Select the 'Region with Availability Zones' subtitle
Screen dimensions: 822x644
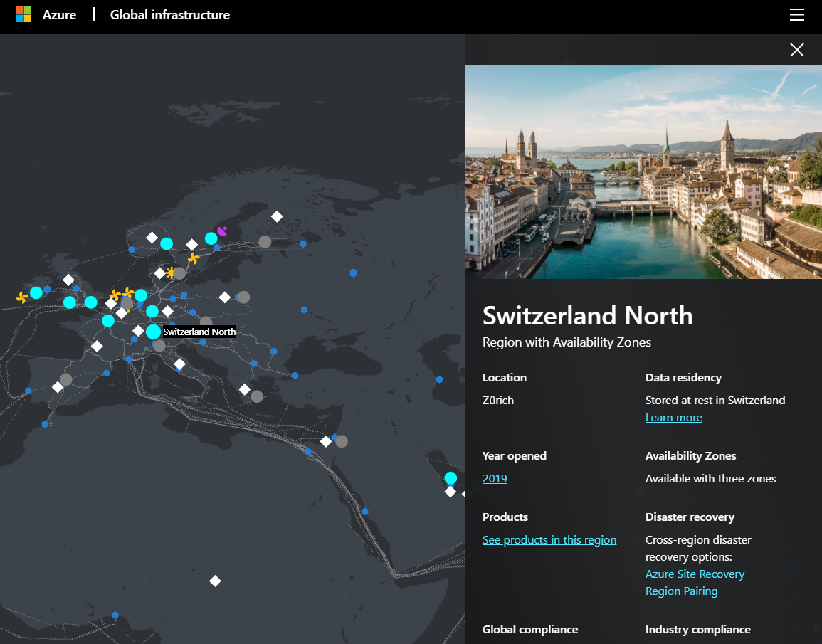tap(567, 342)
